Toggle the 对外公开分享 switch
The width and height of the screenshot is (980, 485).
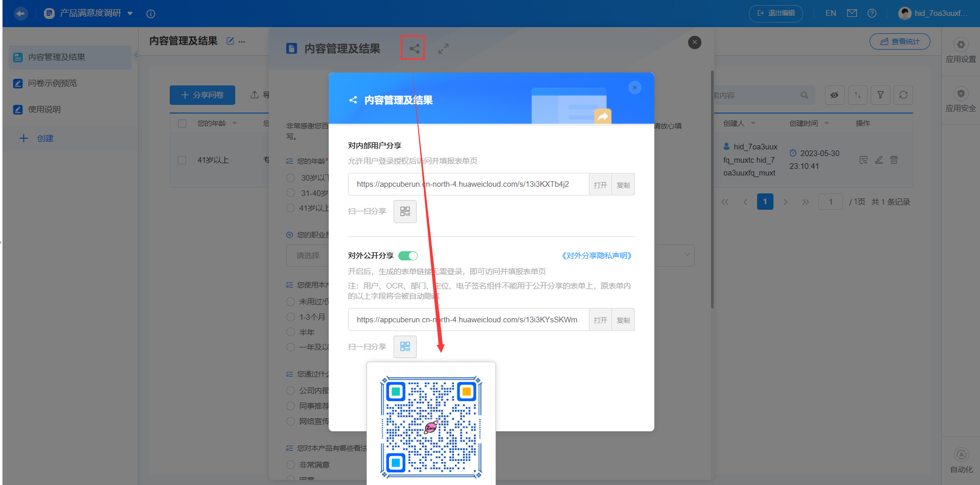408,256
